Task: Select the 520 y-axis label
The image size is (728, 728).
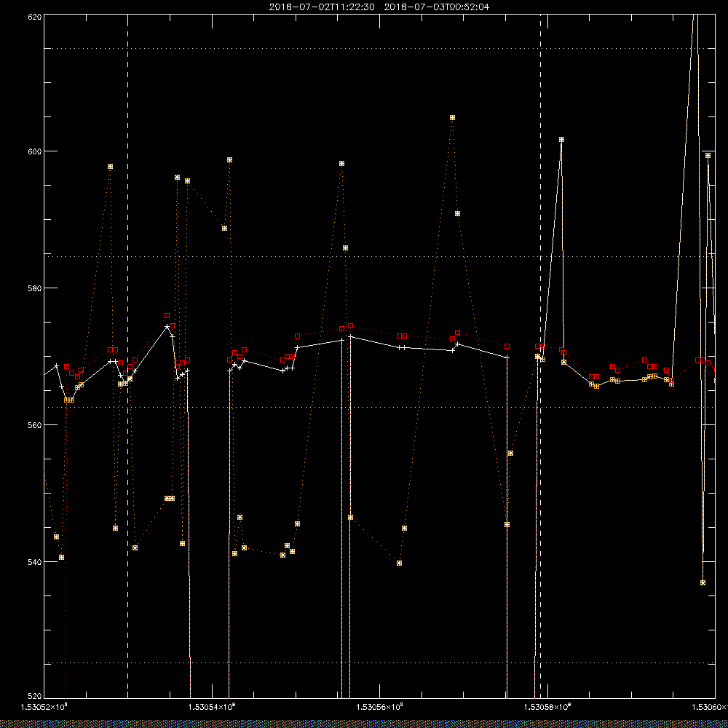Action: tap(34, 696)
